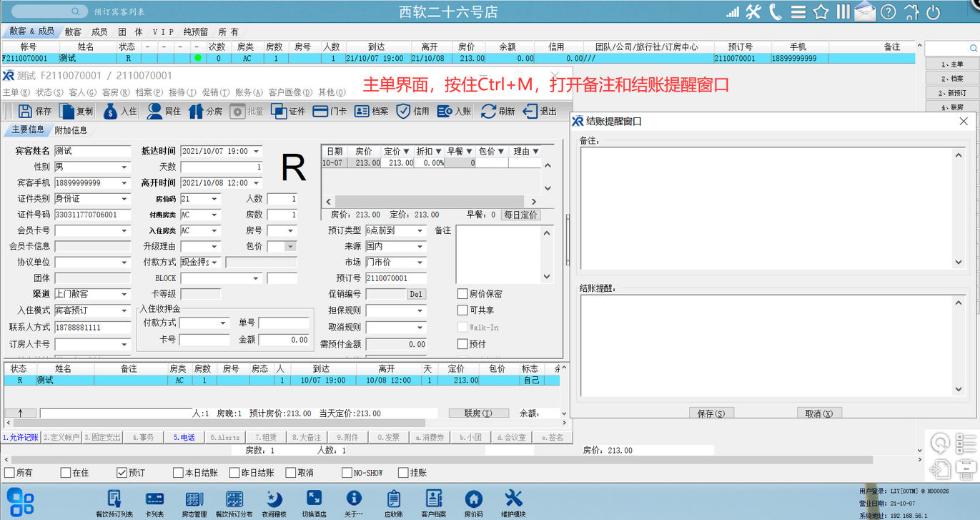
Task: Open 房态管理 room status icon
Action: click(194, 499)
